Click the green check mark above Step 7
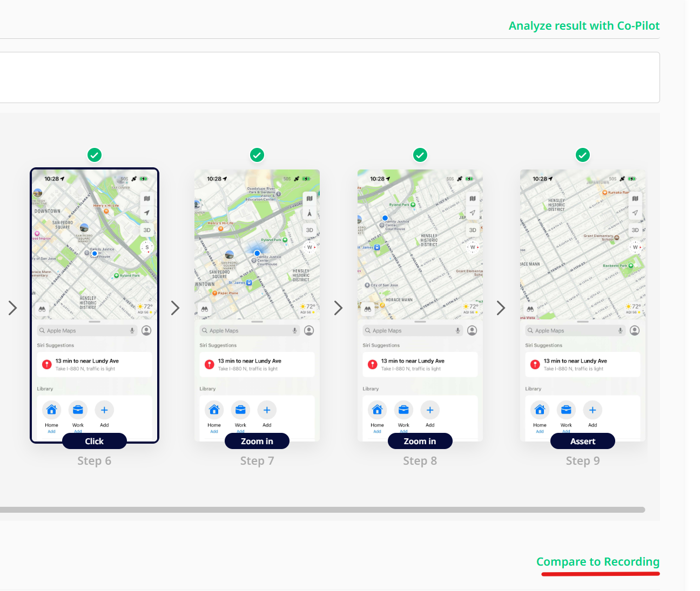 pos(257,155)
